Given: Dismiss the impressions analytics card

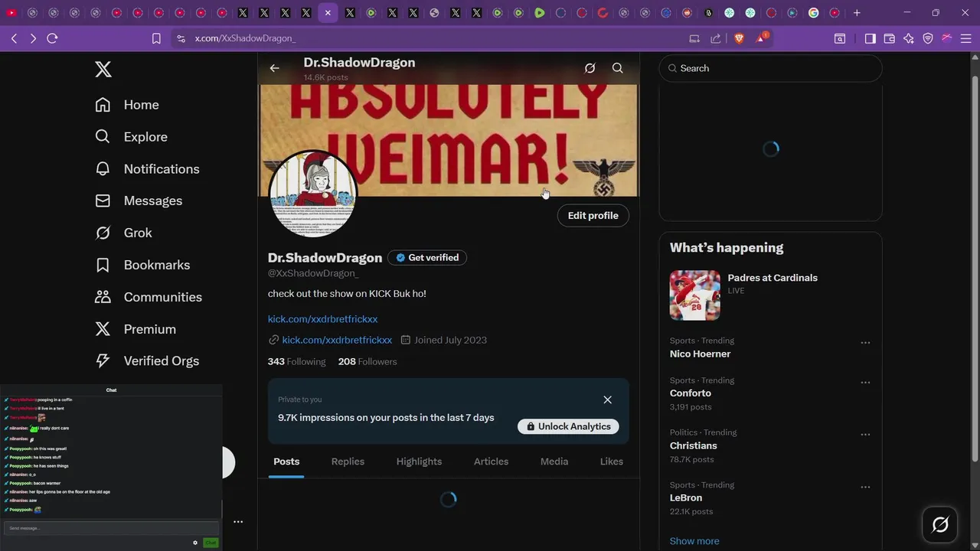Looking at the screenshot, I should [x=607, y=399].
